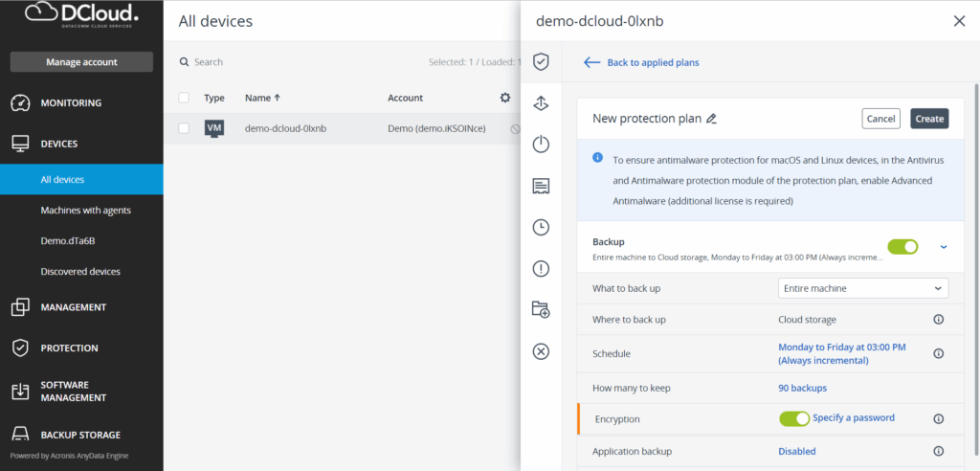Check the demo-dcloud-0lxnb device checkbox

(184, 128)
